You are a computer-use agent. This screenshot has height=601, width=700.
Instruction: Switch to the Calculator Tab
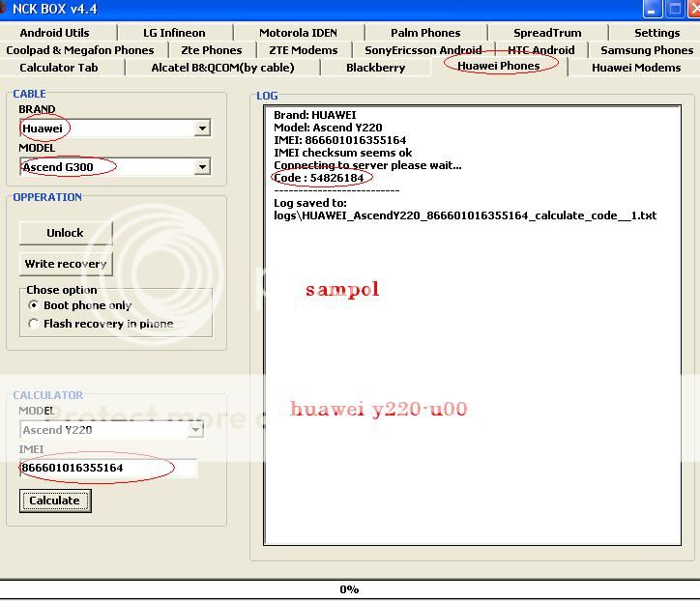(59, 68)
